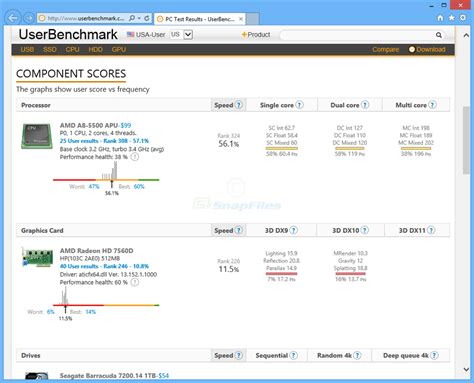Click the UserBenchmark search magnifier icon
Viewport: 474px width, 383px height.
tap(439, 35)
